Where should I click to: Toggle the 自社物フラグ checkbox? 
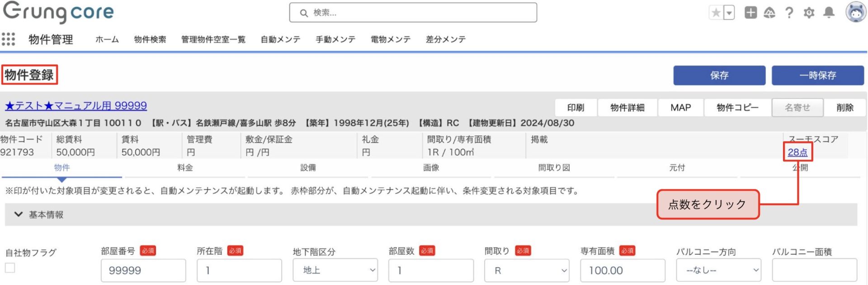[10, 268]
